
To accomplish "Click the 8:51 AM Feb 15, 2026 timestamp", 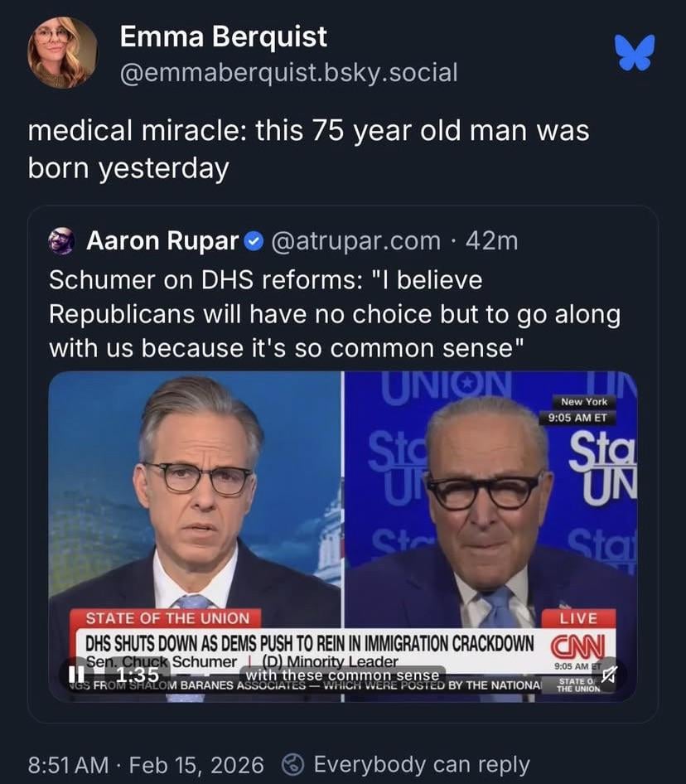I will 145,763.
